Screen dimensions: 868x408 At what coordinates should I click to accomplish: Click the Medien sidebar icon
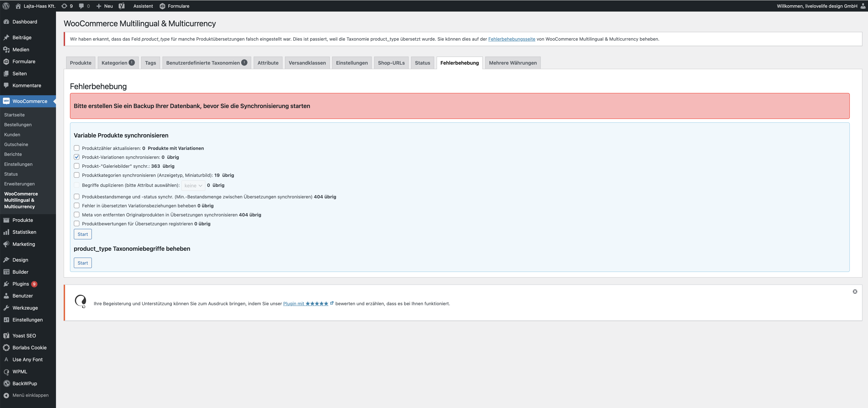pyautogui.click(x=6, y=50)
